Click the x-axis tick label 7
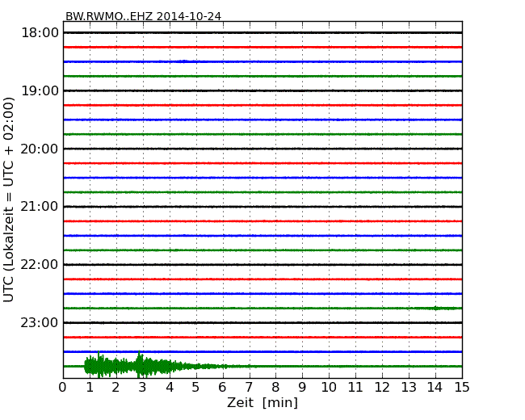The width and height of the screenshot is (525, 420). click(249, 388)
